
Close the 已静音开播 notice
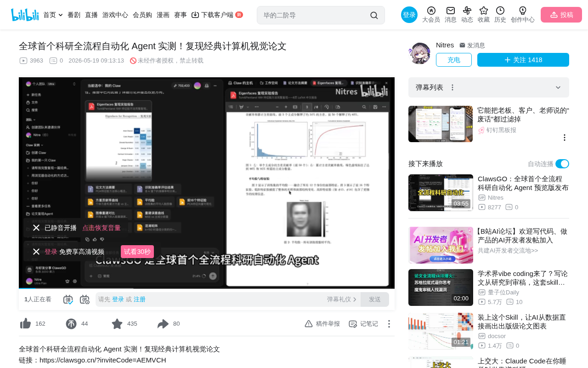point(36,228)
